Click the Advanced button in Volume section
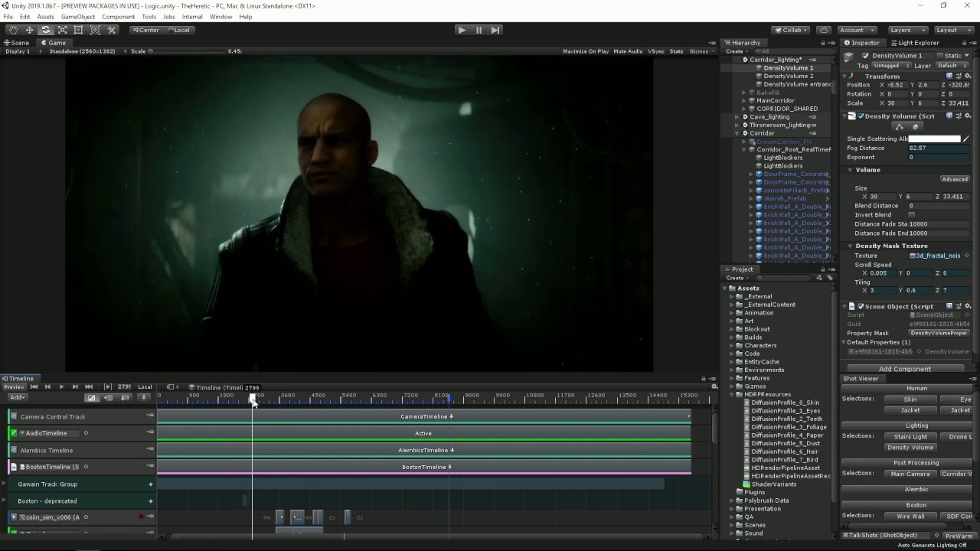This screenshot has width=980, height=551. pos(955,179)
